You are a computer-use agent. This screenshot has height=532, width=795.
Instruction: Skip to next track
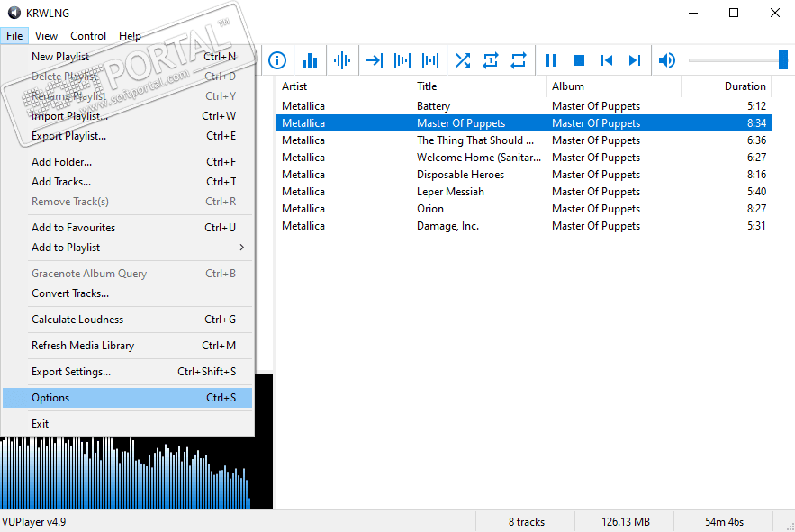(634, 60)
